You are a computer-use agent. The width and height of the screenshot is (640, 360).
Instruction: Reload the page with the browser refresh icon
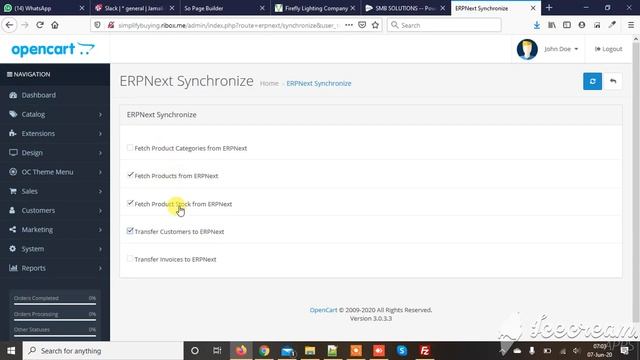40,25
